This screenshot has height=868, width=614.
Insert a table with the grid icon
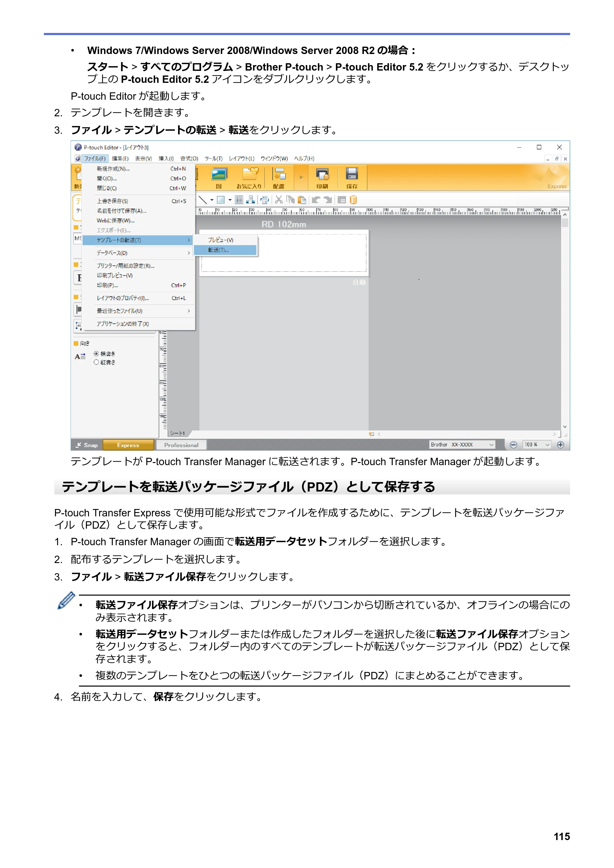239,200
